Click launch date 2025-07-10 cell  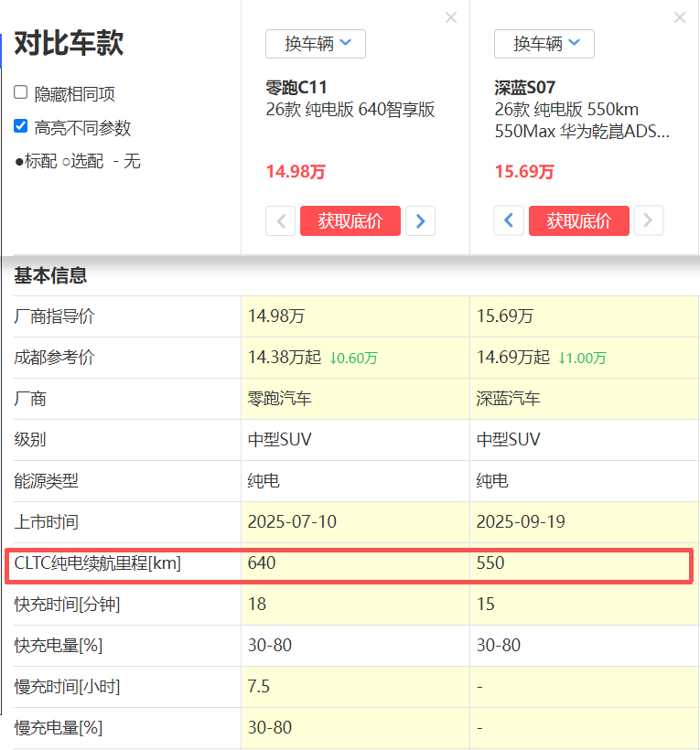pos(292,522)
